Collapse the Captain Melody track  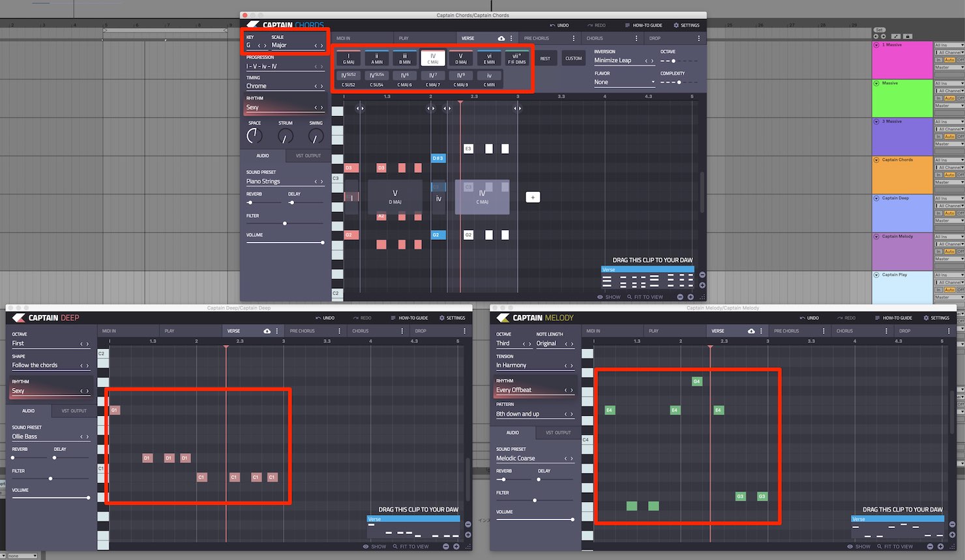pos(877,237)
